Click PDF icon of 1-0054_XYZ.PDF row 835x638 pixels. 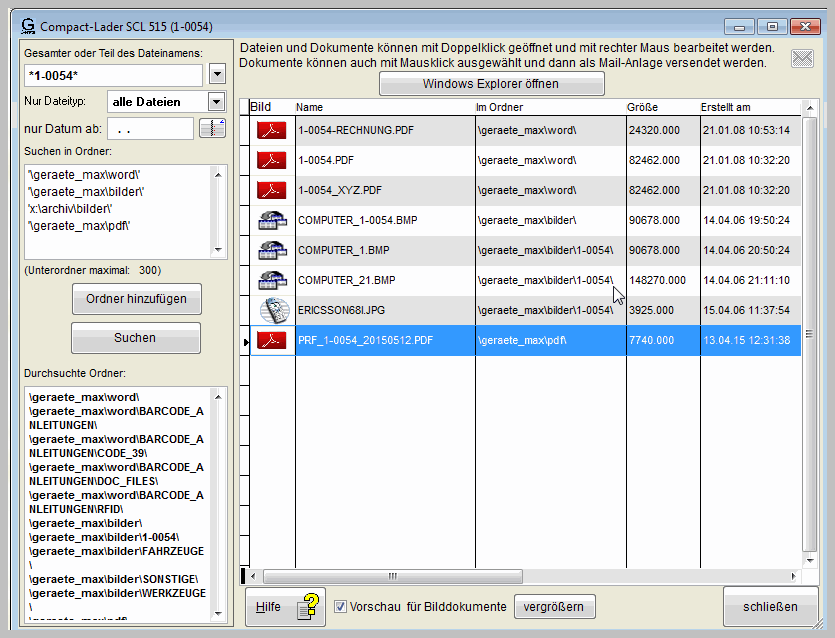coord(270,190)
